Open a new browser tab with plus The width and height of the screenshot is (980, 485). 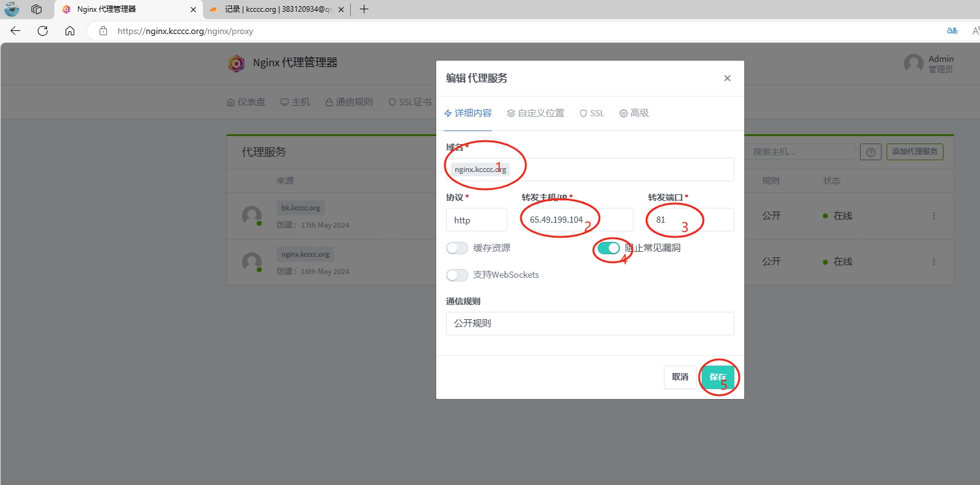(x=364, y=9)
